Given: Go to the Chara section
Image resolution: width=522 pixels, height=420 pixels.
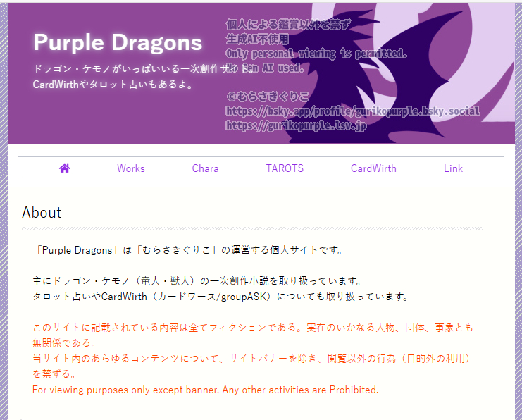Looking at the screenshot, I should click(205, 168).
